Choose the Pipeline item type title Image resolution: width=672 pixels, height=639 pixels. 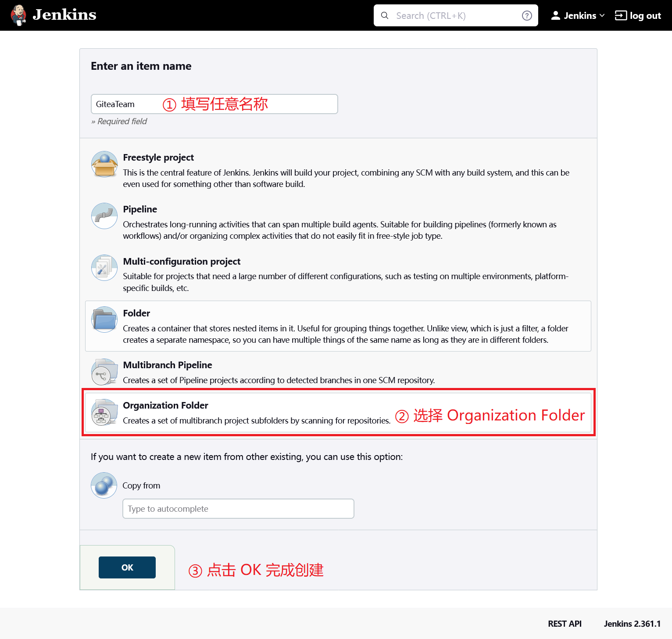pos(140,209)
